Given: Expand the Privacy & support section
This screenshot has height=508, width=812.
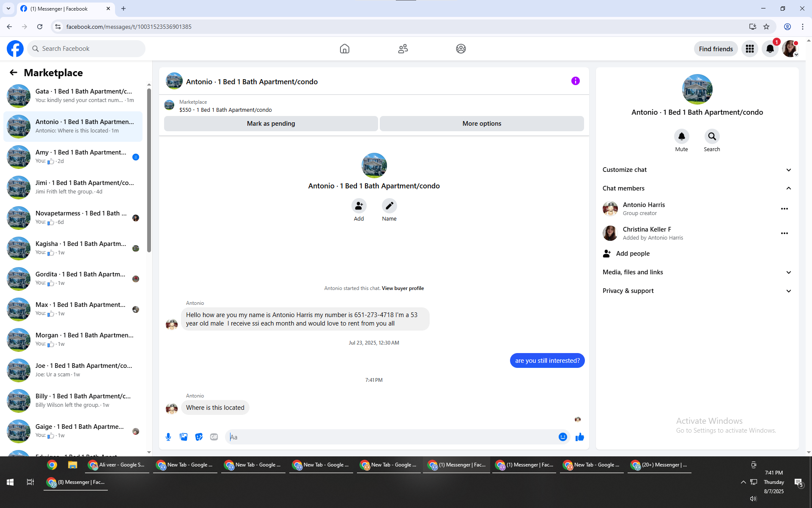Looking at the screenshot, I should [x=697, y=291].
